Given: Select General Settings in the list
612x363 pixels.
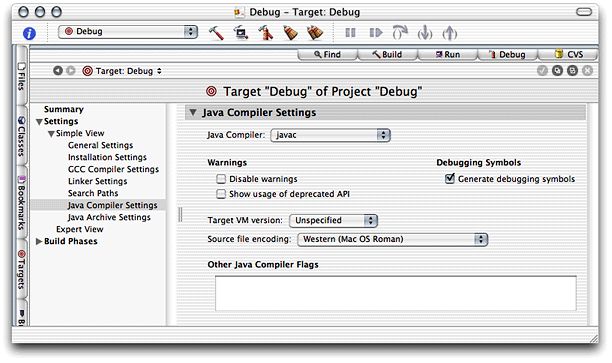Looking at the screenshot, I should coord(100,145).
